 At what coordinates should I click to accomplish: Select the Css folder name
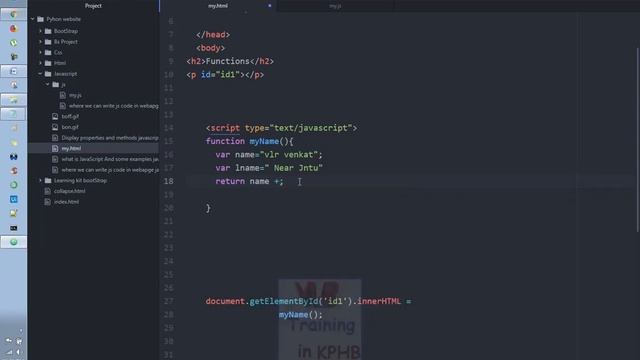click(x=58, y=52)
